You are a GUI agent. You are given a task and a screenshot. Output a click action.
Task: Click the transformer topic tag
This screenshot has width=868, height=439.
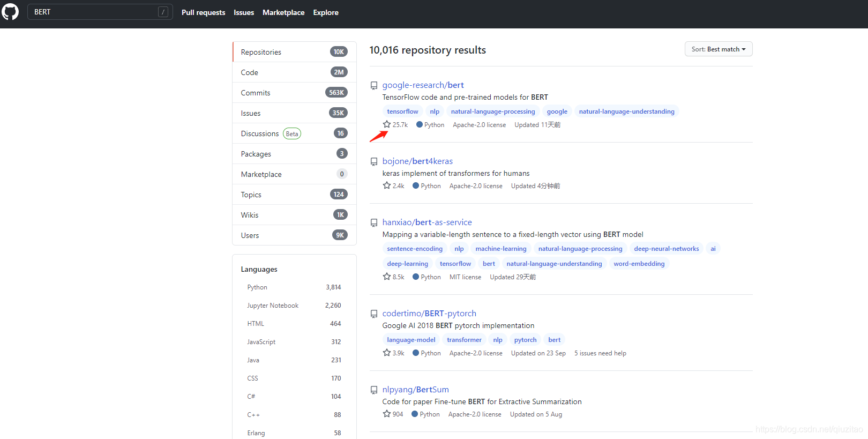pyautogui.click(x=464, y=340)
